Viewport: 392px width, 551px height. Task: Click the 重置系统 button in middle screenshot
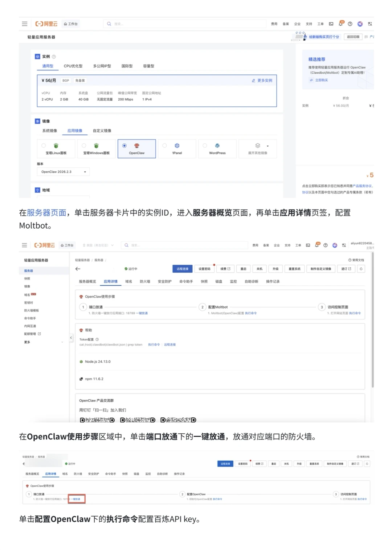(295, 269)
